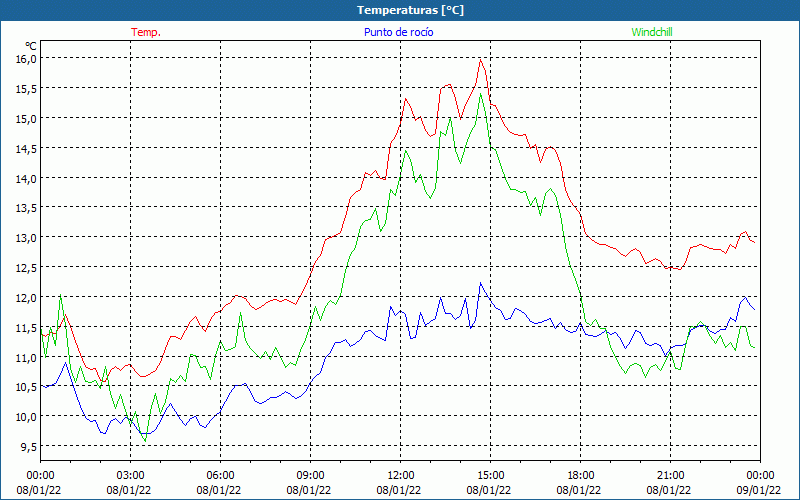Click the 9,5 y-axis value
Viewport: 800px width, 500px height.
(29, 446)
